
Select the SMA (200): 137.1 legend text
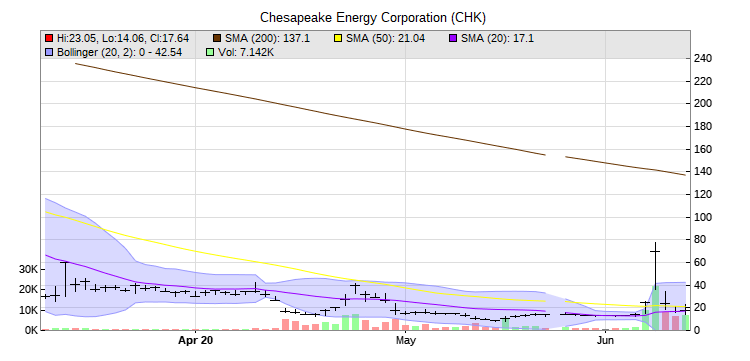(x=267, y=38)
